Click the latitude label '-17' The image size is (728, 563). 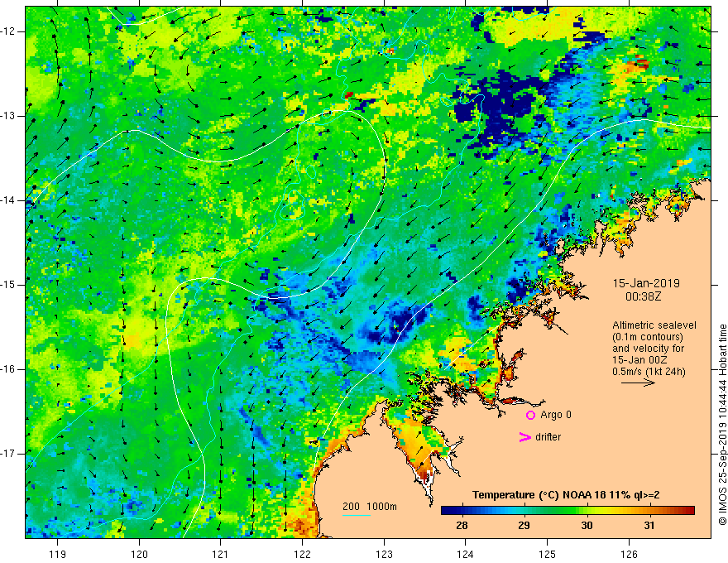(8, 454)
